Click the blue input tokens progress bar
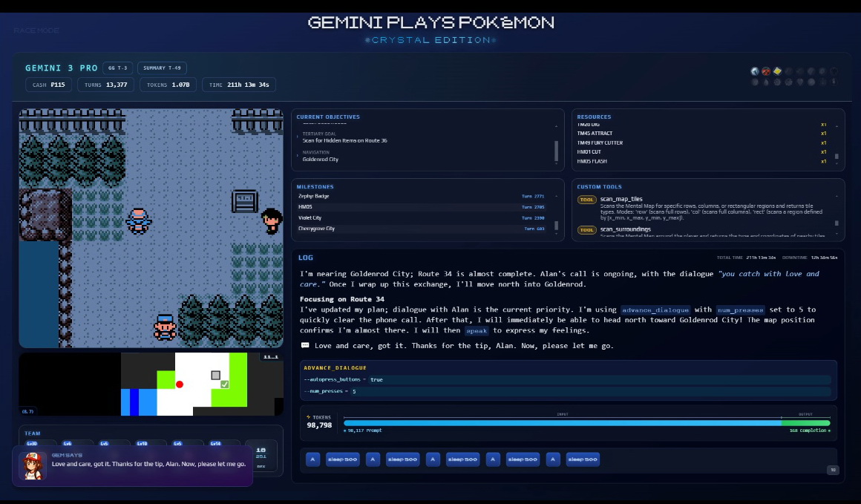 [561, 422]
